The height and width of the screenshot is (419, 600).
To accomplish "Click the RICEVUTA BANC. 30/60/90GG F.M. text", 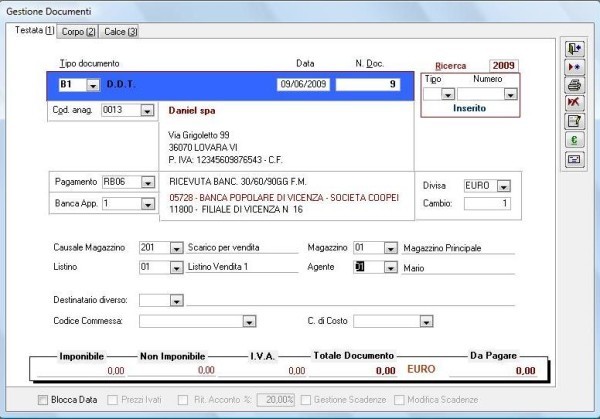I will point(238,182).
